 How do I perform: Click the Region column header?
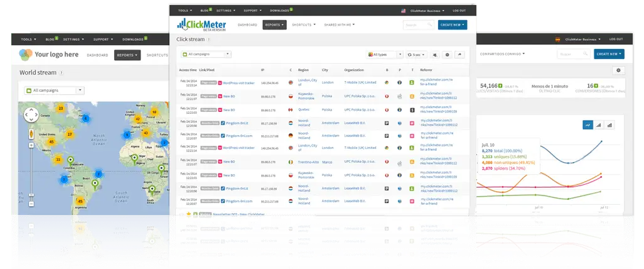(303, 70)
